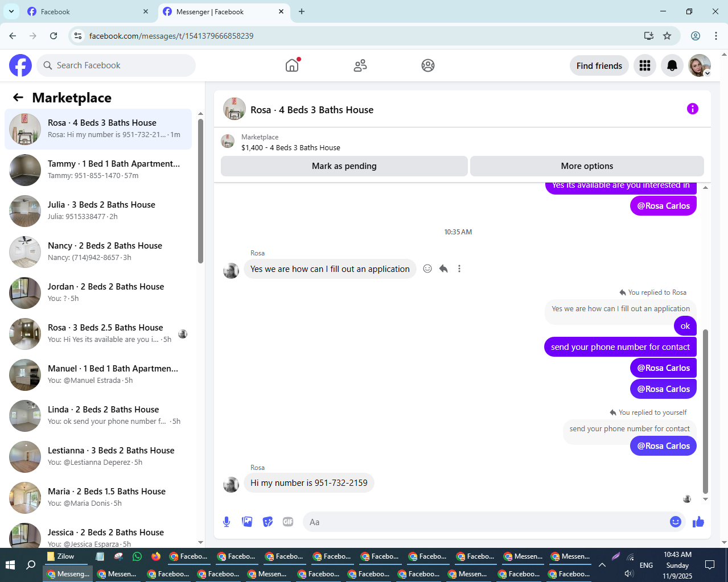Screen dimensions: 728x582
Task: Go back to previous page in browser
Action: pos(13,36)
